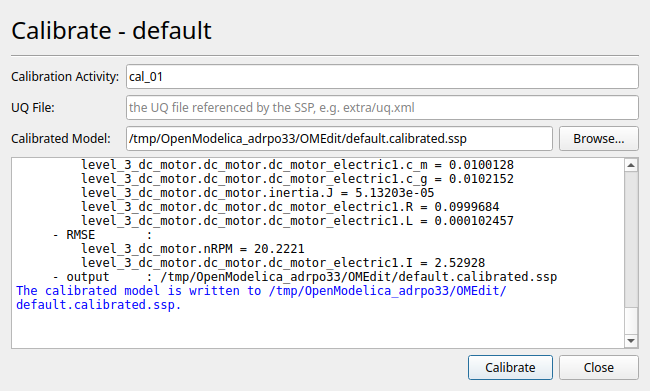The height and width of the screenshot is (391, 650).
Task: Select the c_m = 0.0100128 log line
Action: 297,165
